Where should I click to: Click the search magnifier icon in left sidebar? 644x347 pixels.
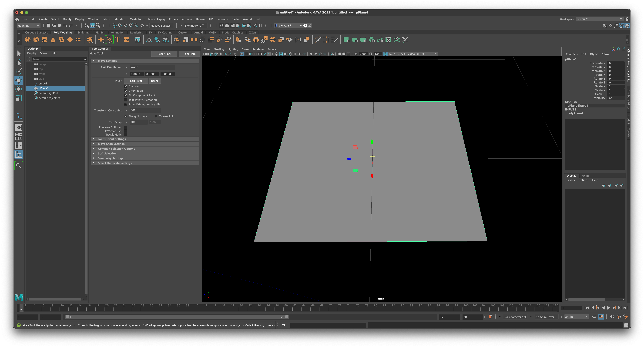(x=19, y=166)
